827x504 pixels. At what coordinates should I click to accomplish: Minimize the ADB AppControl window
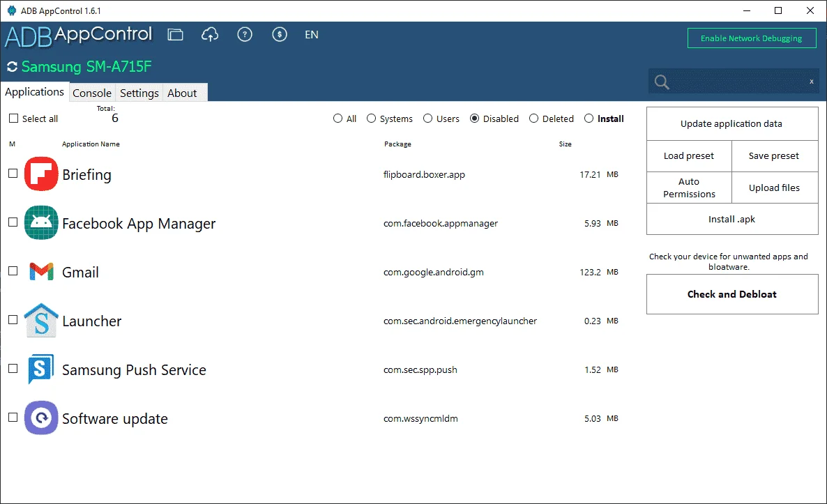pyautogui.click(x=747, y=10)
